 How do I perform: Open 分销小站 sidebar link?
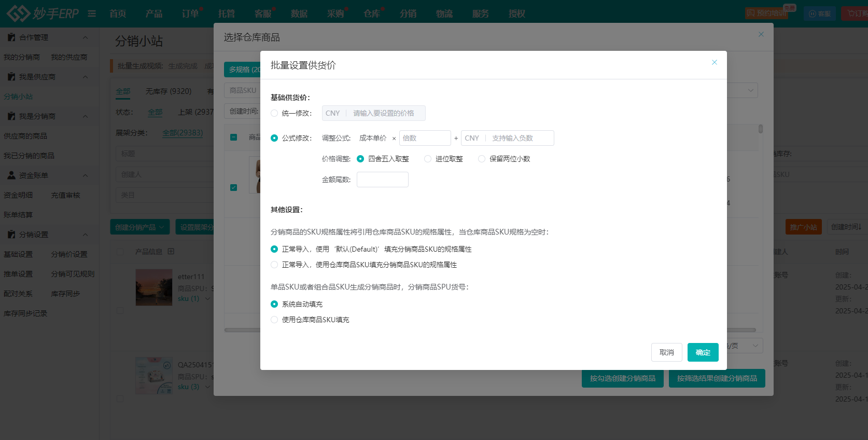click(x=18, y=97)
